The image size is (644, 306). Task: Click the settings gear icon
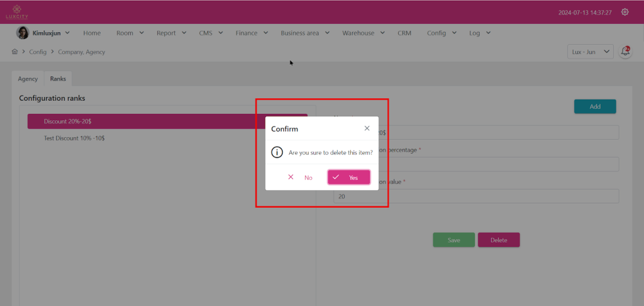[x=625, y=12]
